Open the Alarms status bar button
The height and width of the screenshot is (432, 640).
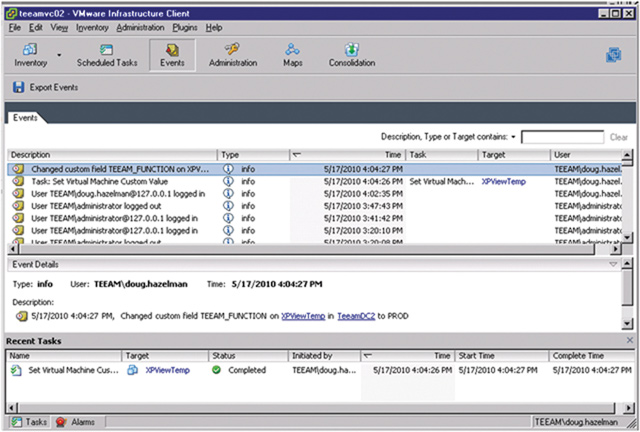(x=76, y=422)
